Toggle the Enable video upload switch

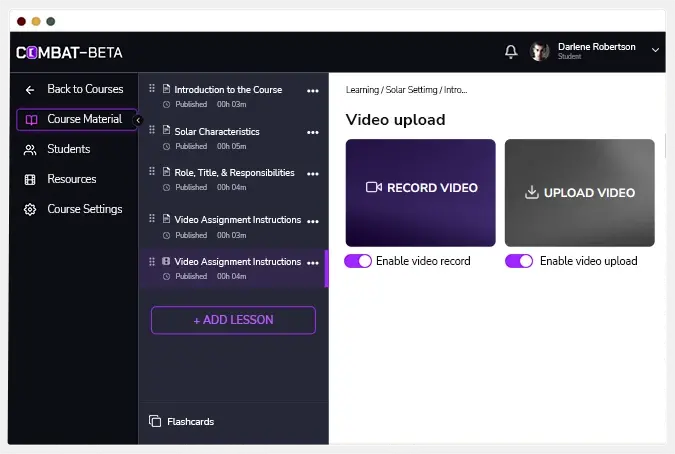click(x=519, y=261)
